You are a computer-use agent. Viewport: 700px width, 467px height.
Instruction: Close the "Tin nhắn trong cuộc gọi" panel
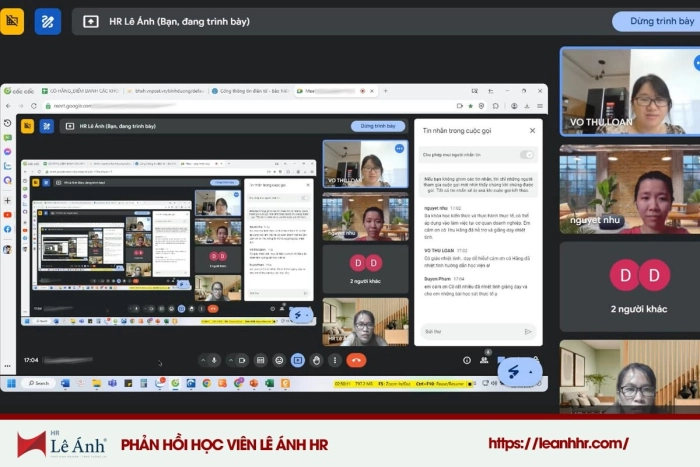click(x=532, y=130)
